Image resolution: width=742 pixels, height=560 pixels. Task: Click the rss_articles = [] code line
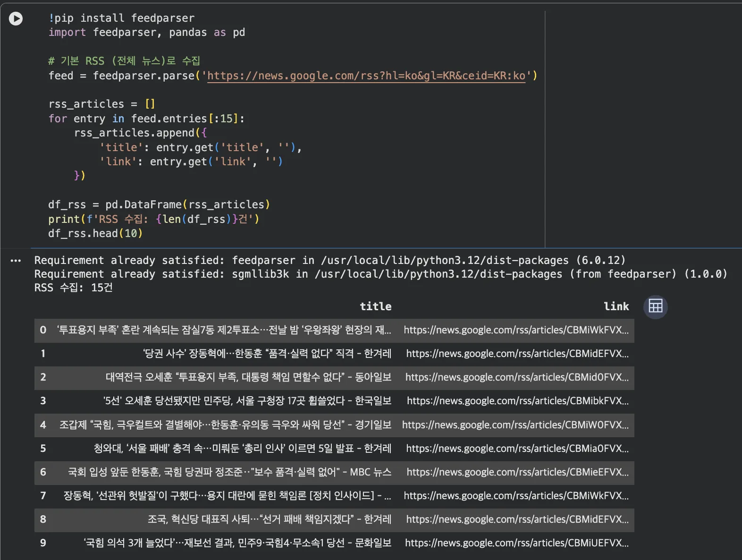pyautogui.click(x=102, y=104)
